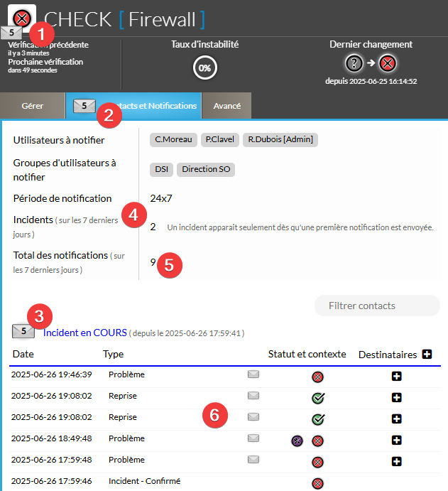This screenshot has height=491, width=448.
Task: Click the C.Moreau user tag
Action: 174,139
